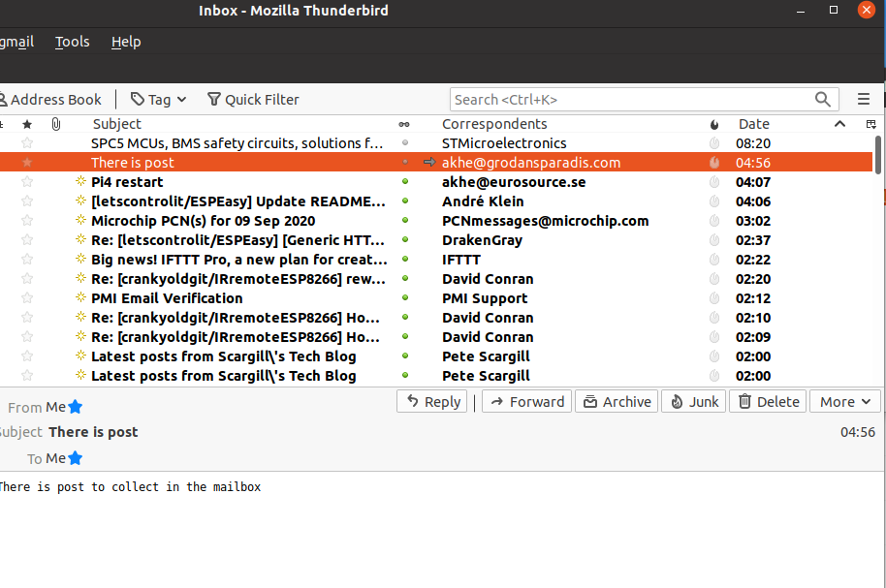
Task: Open the Help menu
Action: [x=126, y=42]
